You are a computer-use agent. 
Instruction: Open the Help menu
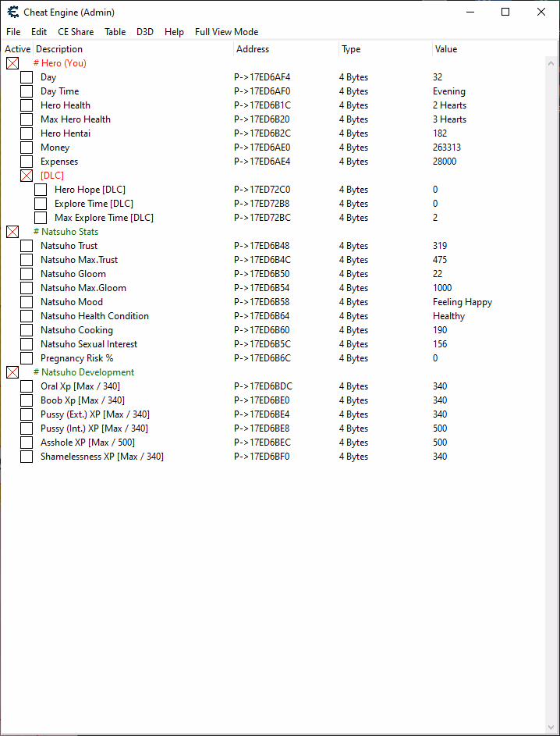click(x=174, y=32)
